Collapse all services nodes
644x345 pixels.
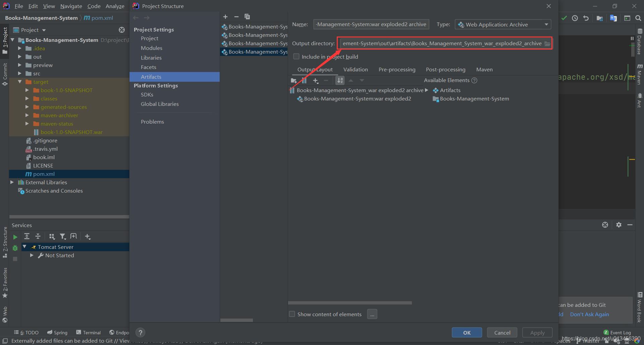point(38,236)
